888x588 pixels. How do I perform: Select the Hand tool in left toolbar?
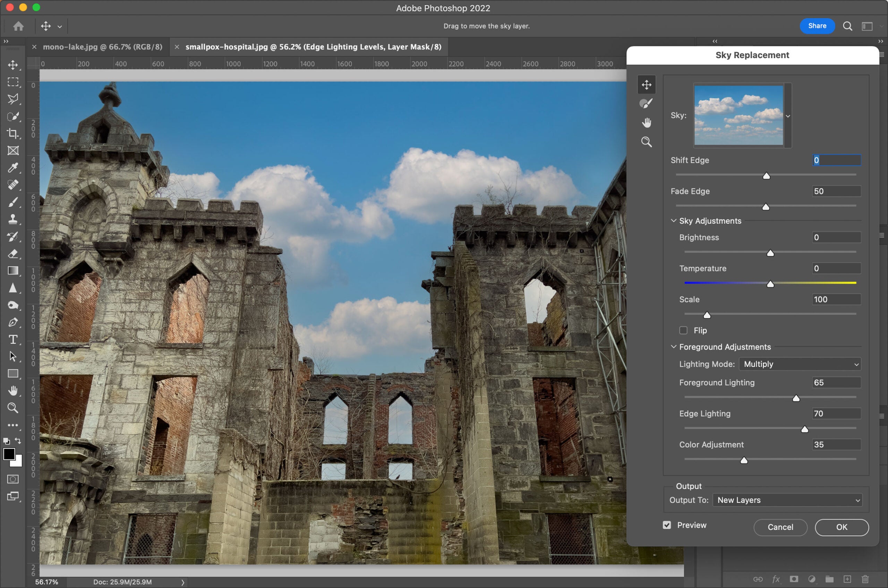tap(13, 391)
